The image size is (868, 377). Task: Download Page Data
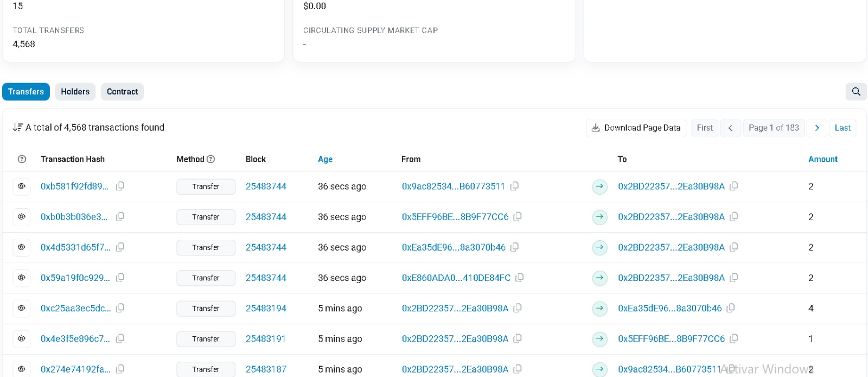[636, 127]
